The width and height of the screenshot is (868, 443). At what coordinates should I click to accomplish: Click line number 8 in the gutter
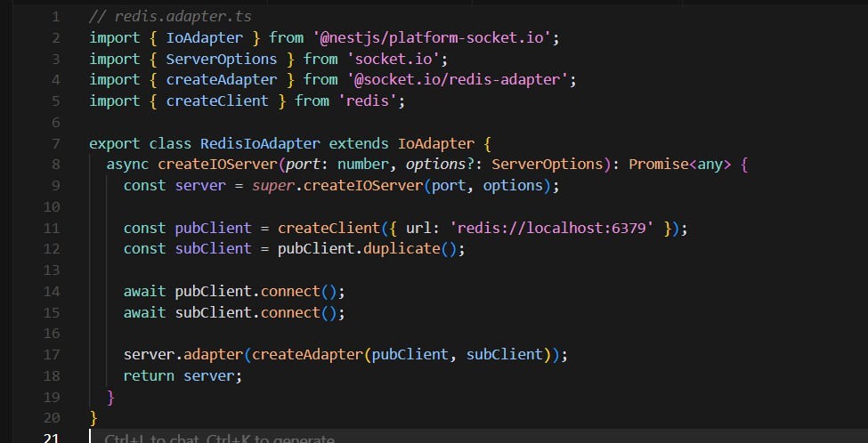pyautogui.click(x=55, y=165)
